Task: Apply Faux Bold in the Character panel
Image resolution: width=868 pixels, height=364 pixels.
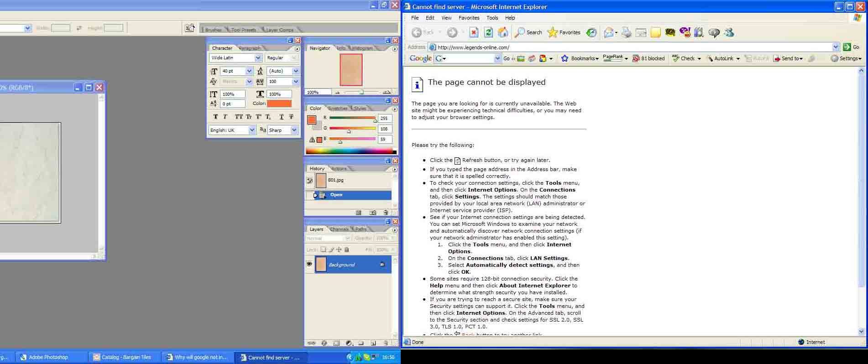Action: pos(215,117)
